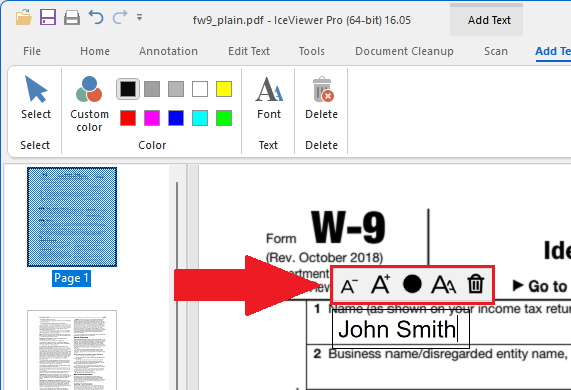Click inside the John Smith text box

[x=401, y=329]
